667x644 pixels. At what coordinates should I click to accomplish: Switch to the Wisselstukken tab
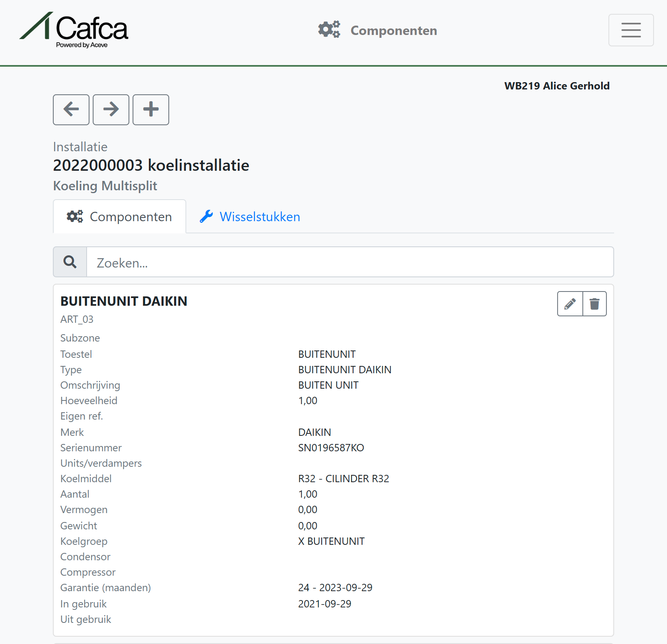250,216
